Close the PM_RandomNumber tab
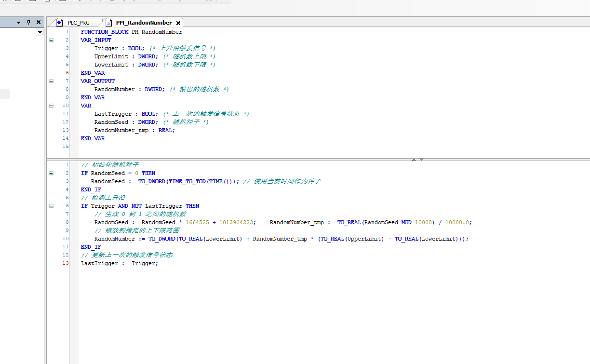This screenshot has width=590, height=364. [178, 23]
